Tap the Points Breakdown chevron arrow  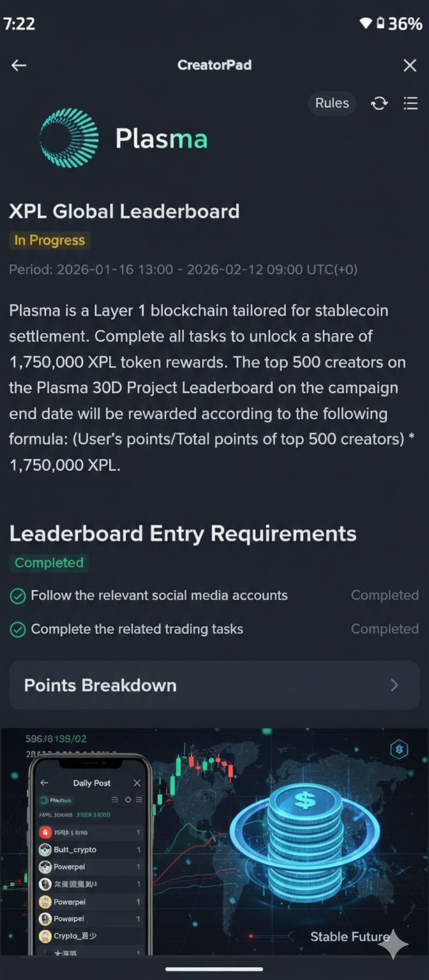coord(395,685)
